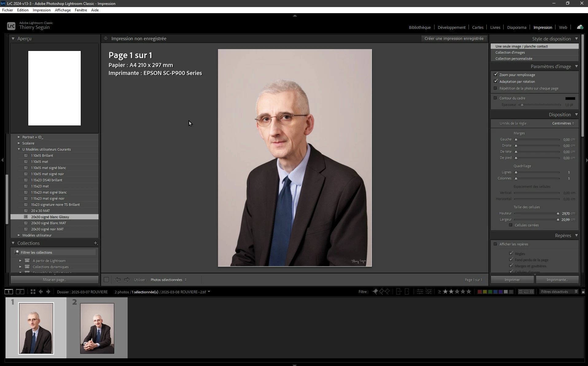Viewport: 588px width, 366px height.
Task: Click Mise en page... button
Action: (x=55, y=280)
